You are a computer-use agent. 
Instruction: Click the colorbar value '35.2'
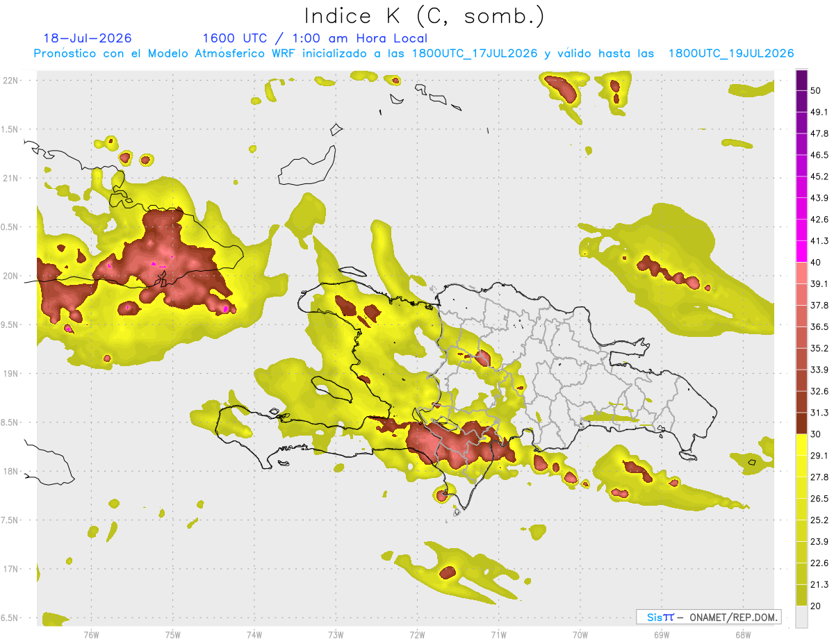point(820,348)
